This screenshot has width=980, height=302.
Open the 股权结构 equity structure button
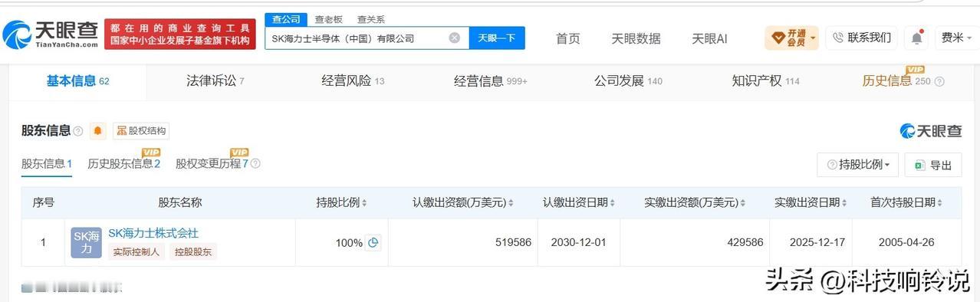pos(141,131)
